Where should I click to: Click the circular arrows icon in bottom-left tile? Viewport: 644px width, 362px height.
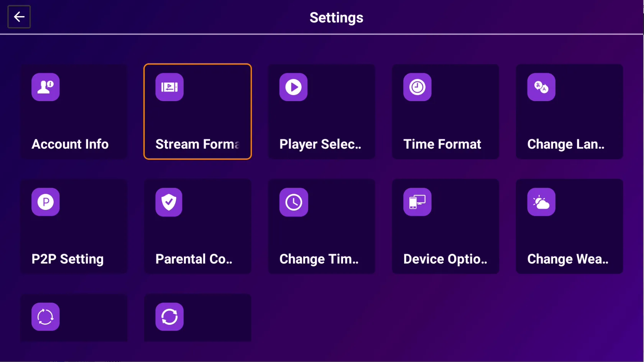pyautogui.click(x=46, y=317)
